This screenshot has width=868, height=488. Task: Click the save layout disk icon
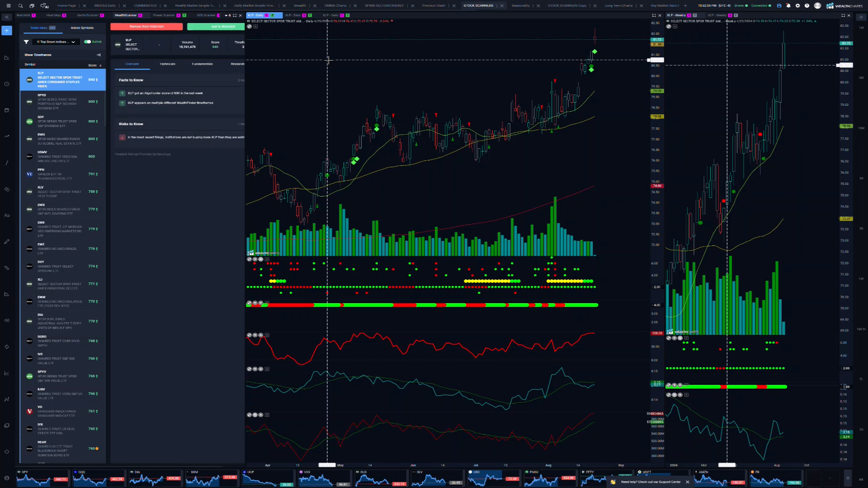(779, 5)
